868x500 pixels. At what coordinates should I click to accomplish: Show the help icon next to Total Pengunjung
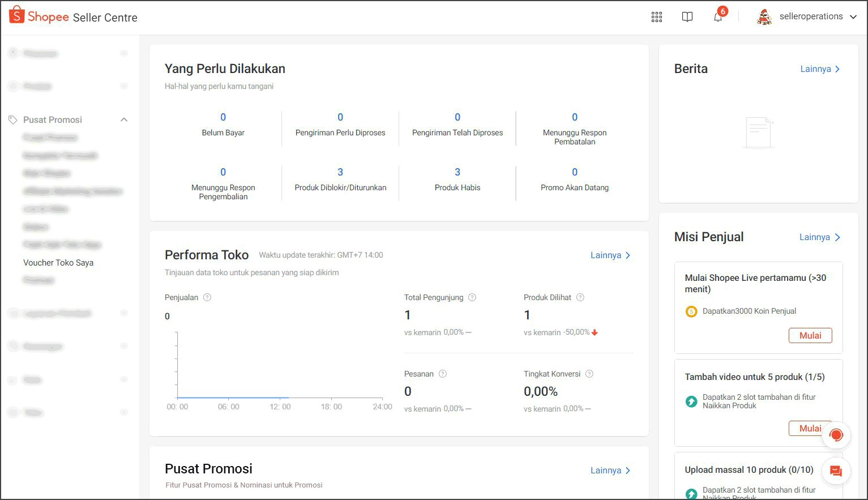click(x=472, y=297)
